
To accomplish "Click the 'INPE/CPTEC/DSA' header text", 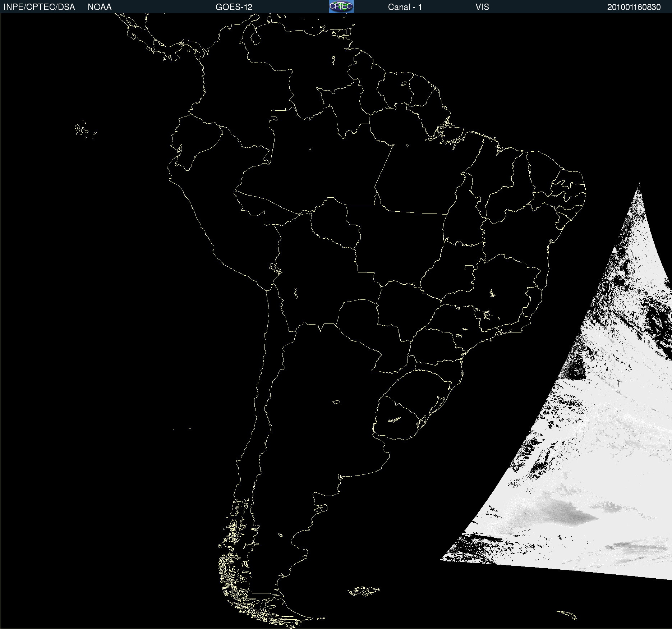I will (39, 7).
